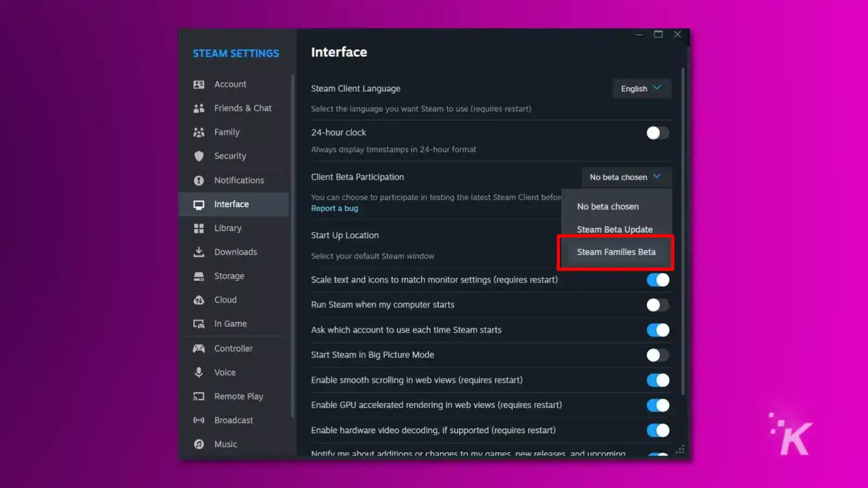Enable Start Steam in Big Picture Mode
This screenshot has width=868, height=488.
coord(658,355)
